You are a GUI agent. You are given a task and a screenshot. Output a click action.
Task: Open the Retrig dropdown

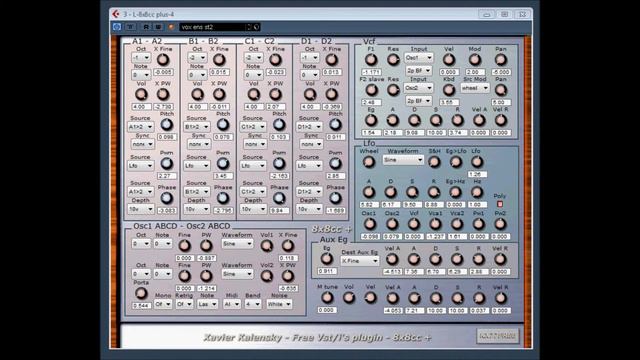[x=184, y=304]
